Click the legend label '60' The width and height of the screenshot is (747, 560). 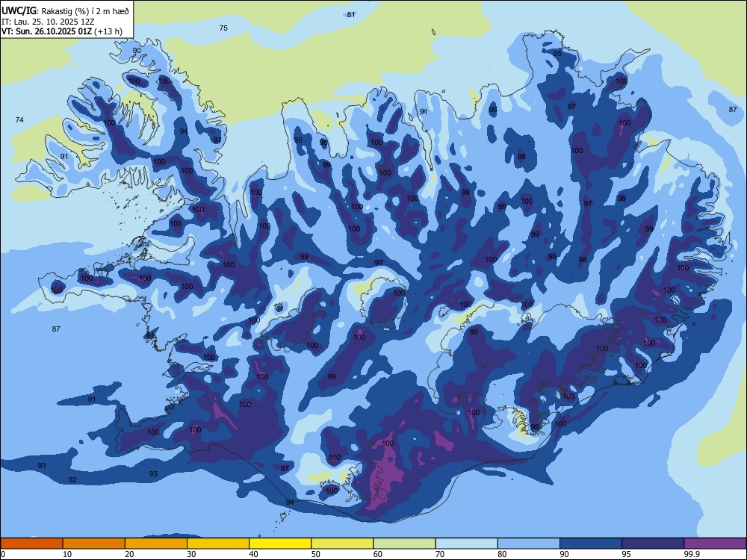click(x=378, y=554)
